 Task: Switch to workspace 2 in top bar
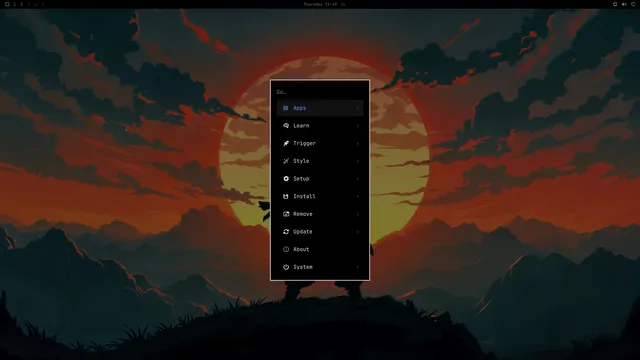tap(22, 4)
